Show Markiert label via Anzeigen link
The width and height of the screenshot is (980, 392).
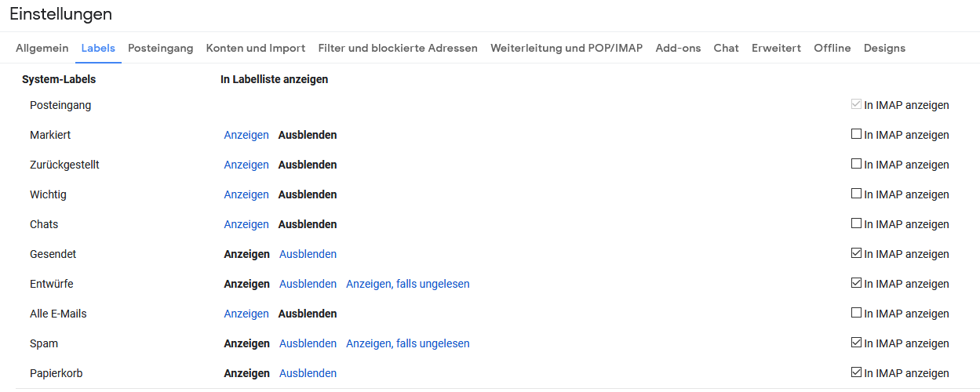tap(246, 135)
